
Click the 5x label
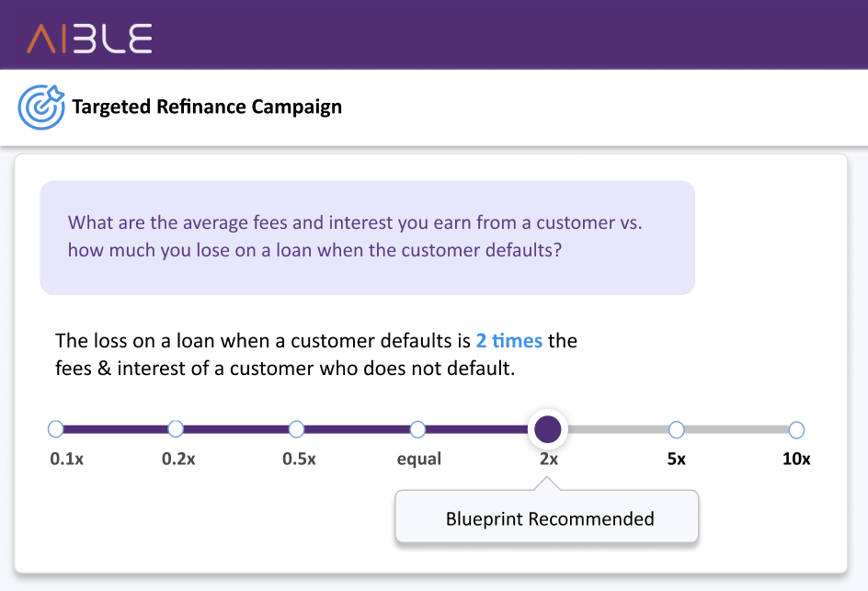(x=677, y=459)
